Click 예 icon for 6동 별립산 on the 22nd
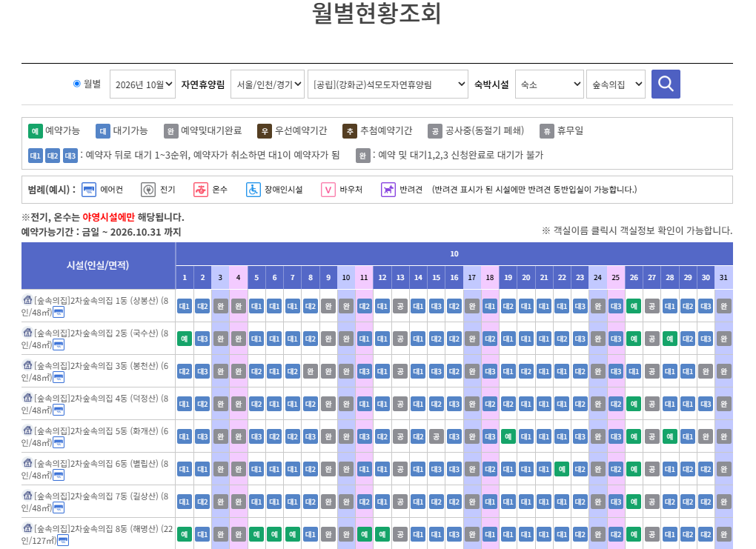Viewport: 756px width, 549px height. pyautogui.click(x=562, y=469)
